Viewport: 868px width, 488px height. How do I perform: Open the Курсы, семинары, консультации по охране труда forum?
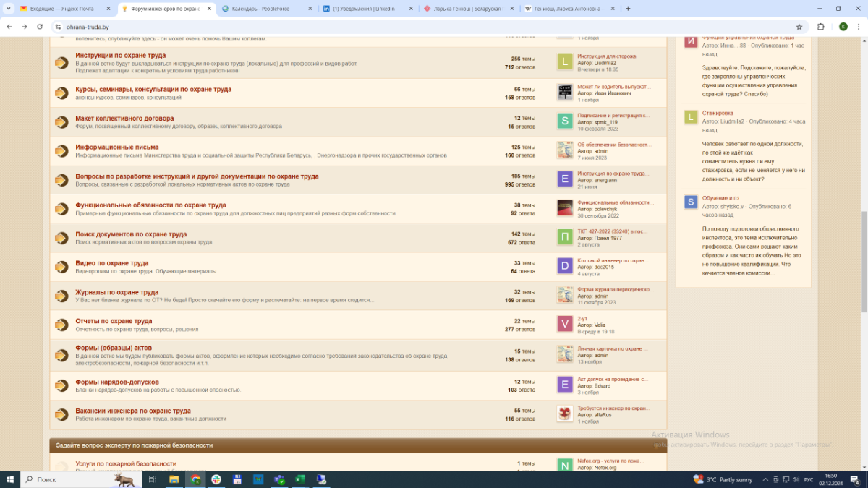(153, 89)
